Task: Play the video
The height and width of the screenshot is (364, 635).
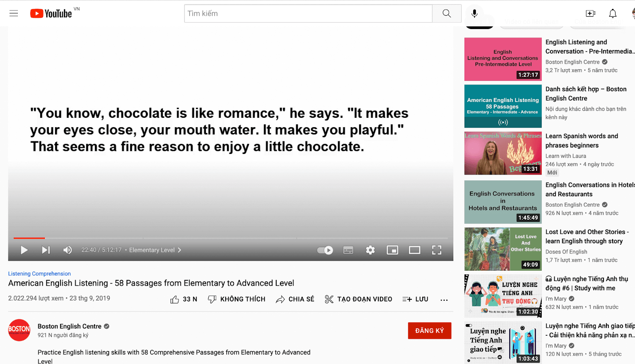Action: [x=24, y=250]
